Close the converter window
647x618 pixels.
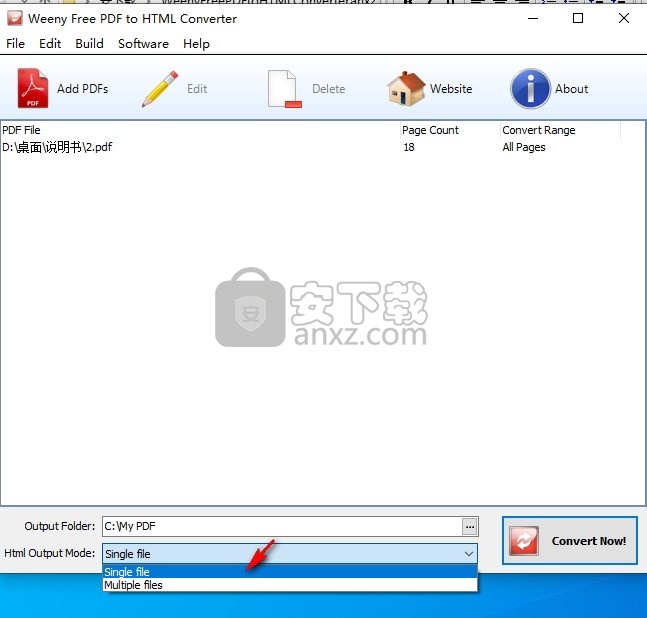[624, 18]
